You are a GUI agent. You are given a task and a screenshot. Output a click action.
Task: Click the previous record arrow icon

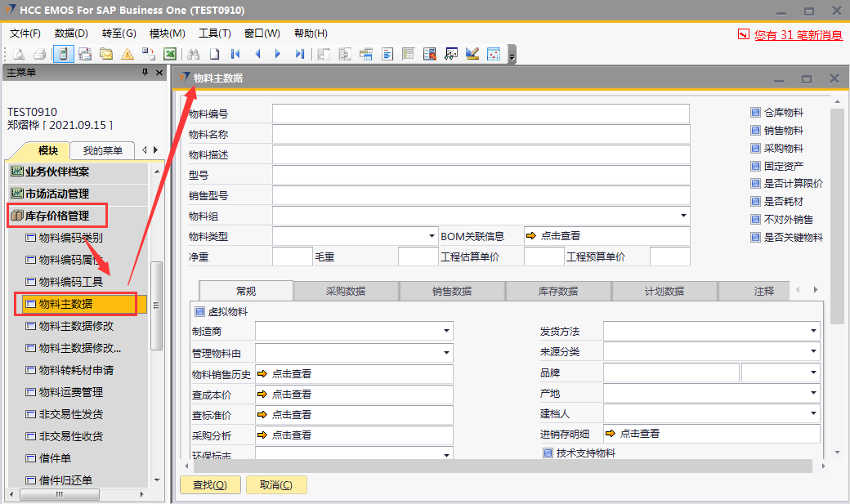pos(257,54)
